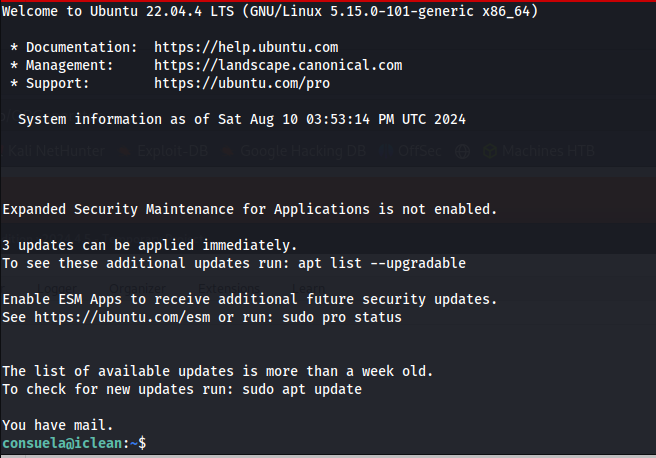Click the '* Support:' label
This screenshot has width=656, height=458.
(x=50, y=83)
